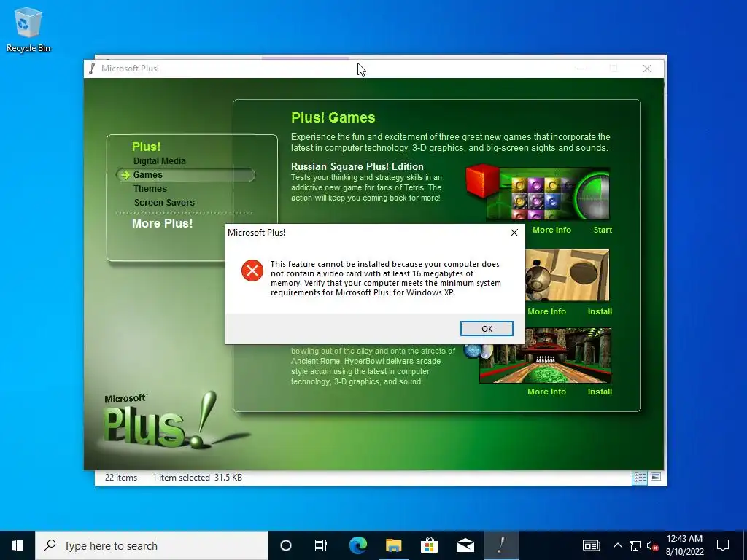Open File Explorer from taskbar
This screenshot has height=560, width=747.
(393, 545)
